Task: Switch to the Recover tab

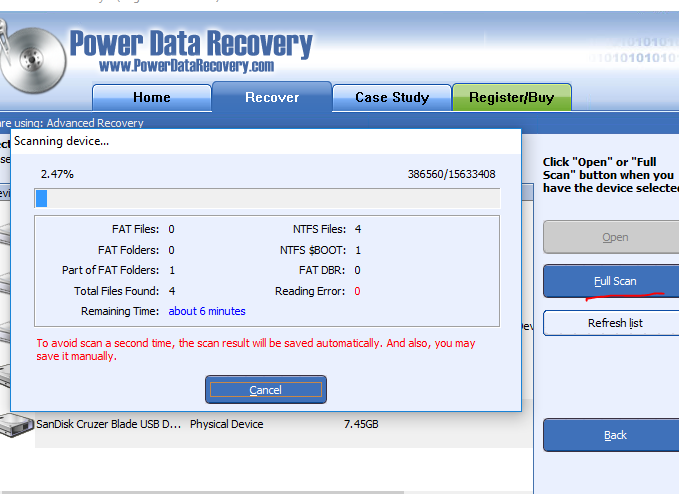Action: [272, 97]
